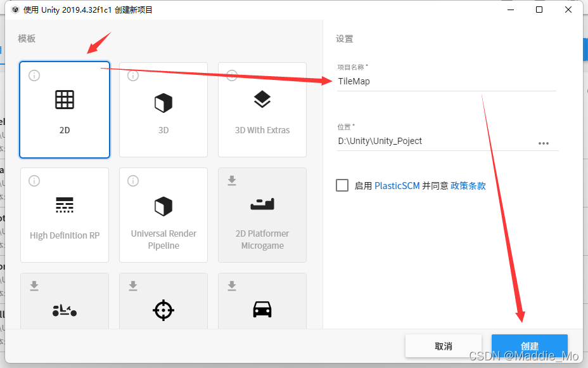Click the layered stack icon

262,99
